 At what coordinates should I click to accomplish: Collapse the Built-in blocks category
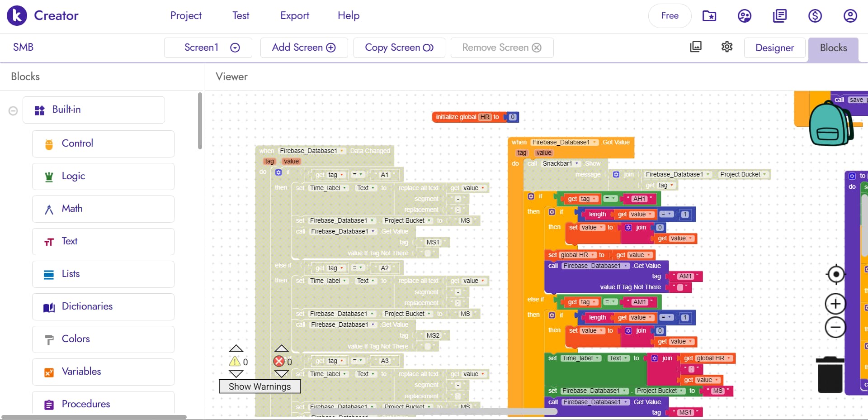click(x=13, y=110)
